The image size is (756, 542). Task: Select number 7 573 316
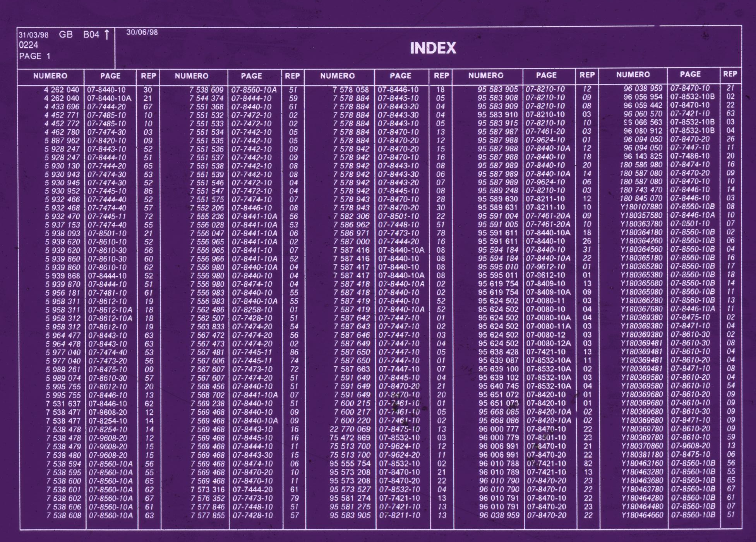[x=208, y=489]
